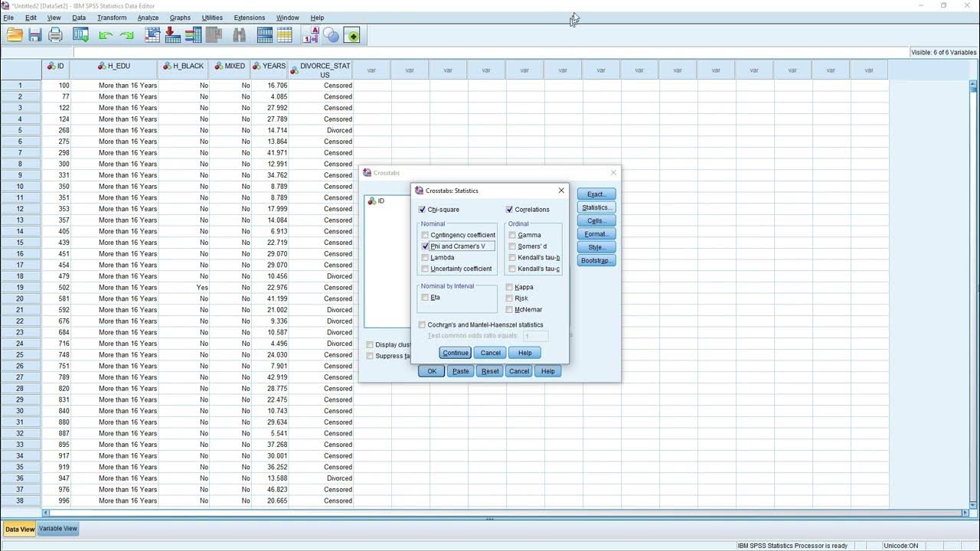Select the Data View tab

(x=20, y=529)
